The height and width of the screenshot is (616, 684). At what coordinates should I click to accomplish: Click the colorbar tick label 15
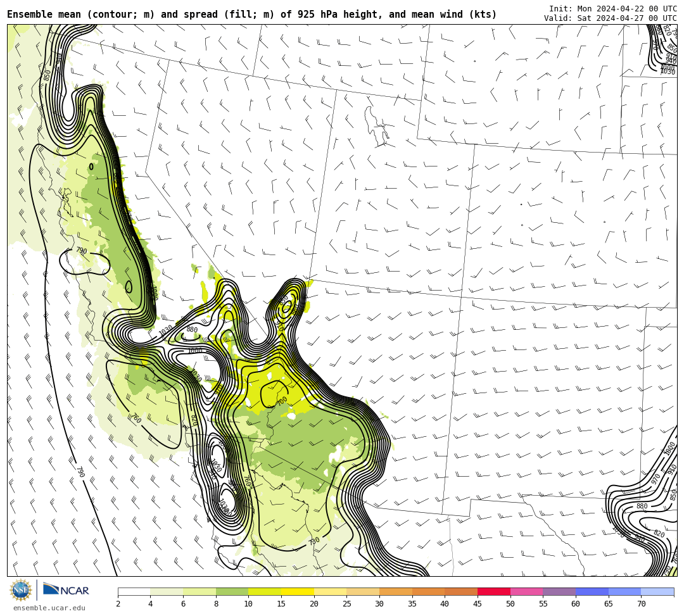point(281,604)
